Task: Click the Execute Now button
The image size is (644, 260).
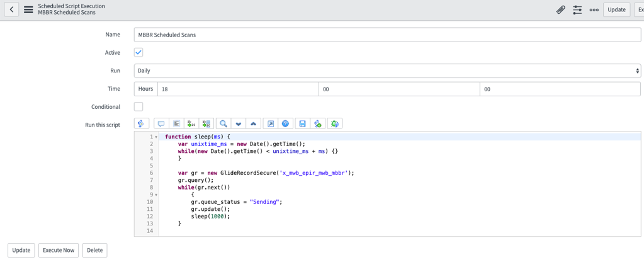Action: coord(59,250)
